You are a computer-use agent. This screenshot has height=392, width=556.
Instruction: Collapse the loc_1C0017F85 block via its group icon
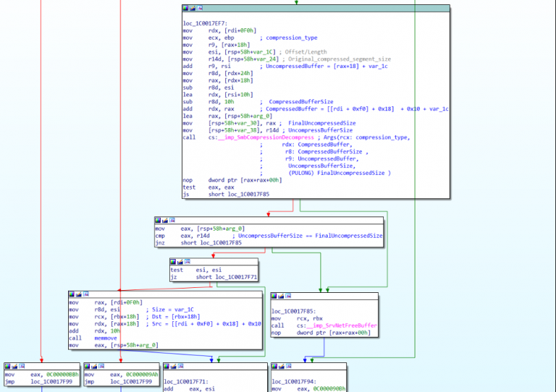[290, 296]
